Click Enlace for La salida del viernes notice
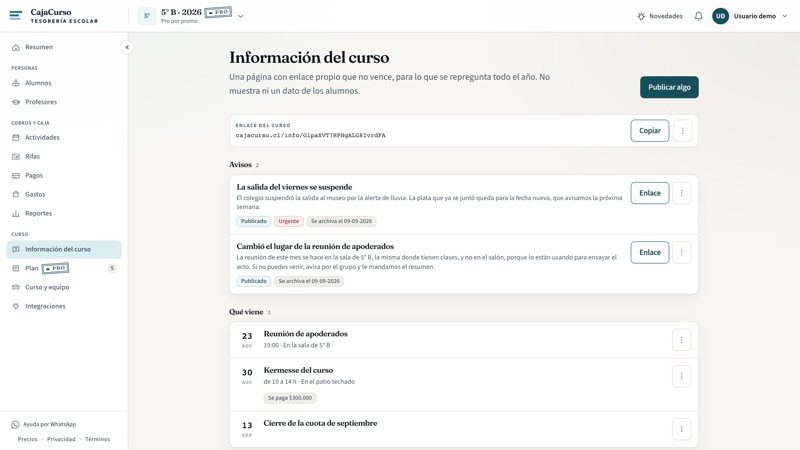This screenshot has width=800, height=450. click(x=649, y=193)
